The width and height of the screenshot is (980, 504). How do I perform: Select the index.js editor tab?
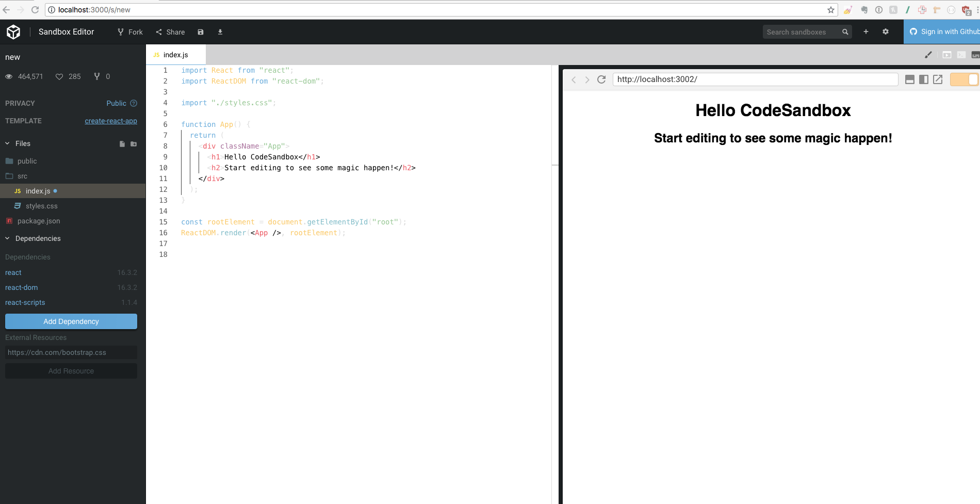pyautogui.click(x=175, y=55)
